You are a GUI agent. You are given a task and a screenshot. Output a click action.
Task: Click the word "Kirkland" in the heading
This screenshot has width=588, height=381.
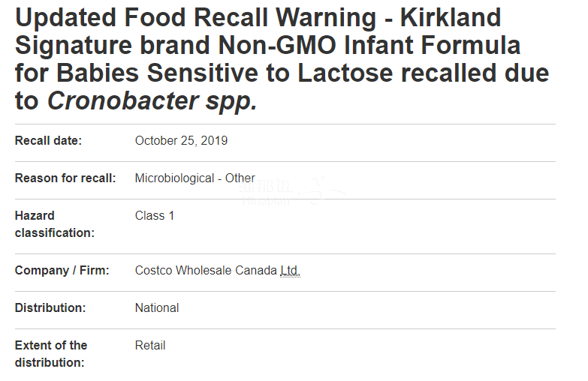pos(451,17)
